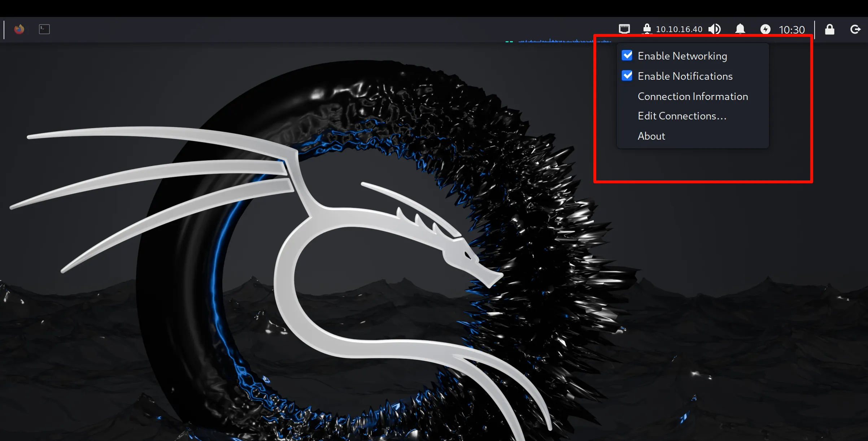
Task: Click the wired network tray icon
Action: [624, 29]
